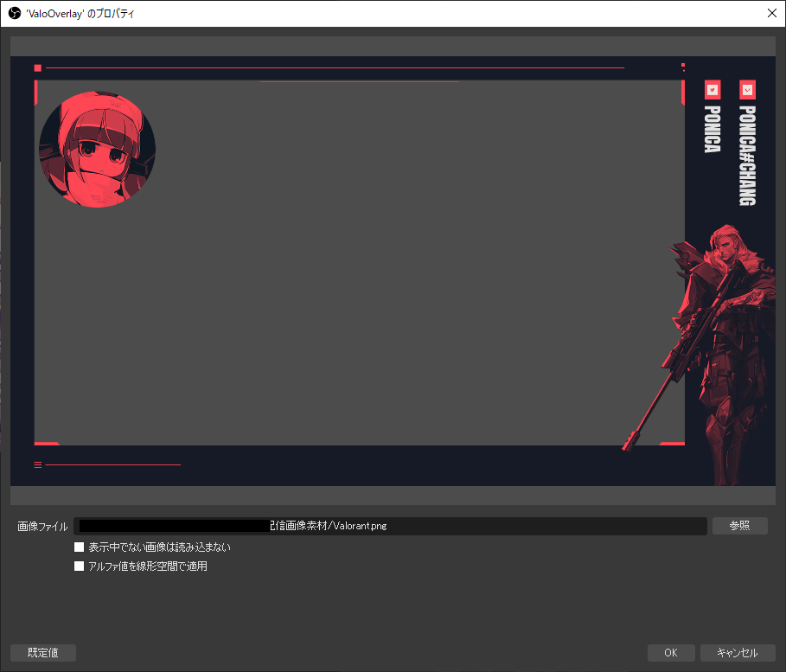
Task: Confirm with the OK button
Action: (x=671, y=652)
